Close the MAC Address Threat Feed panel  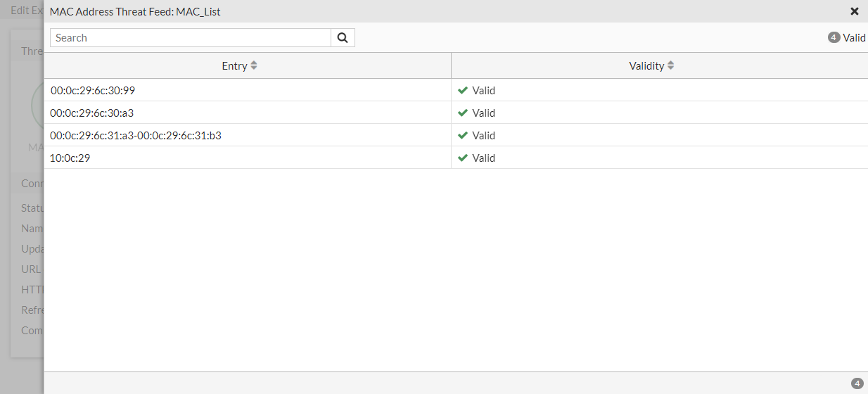pos(855,11)
